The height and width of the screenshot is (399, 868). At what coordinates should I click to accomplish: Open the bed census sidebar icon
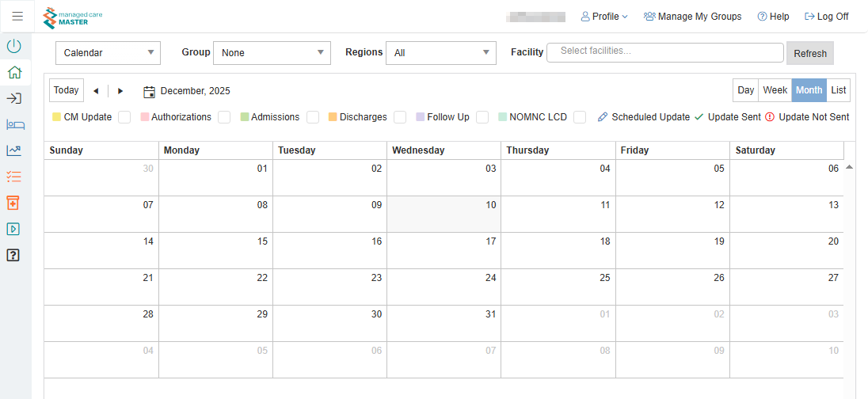coord(15,124)
